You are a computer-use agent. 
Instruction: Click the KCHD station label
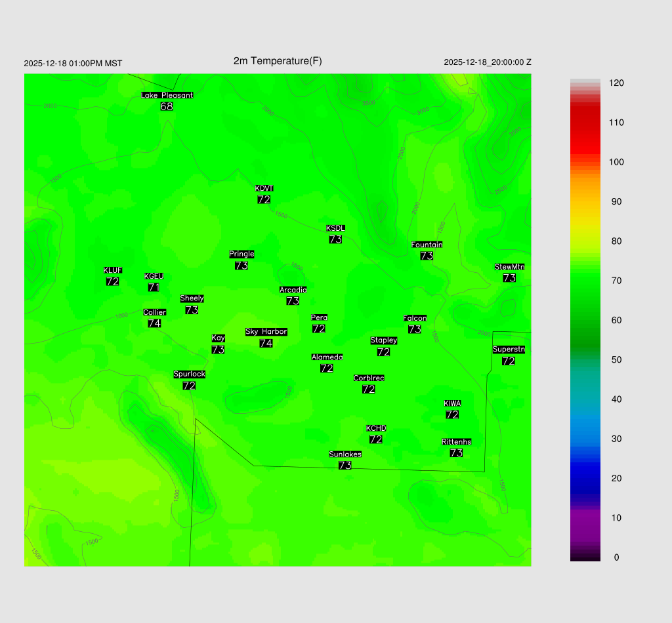coord(376,428)
